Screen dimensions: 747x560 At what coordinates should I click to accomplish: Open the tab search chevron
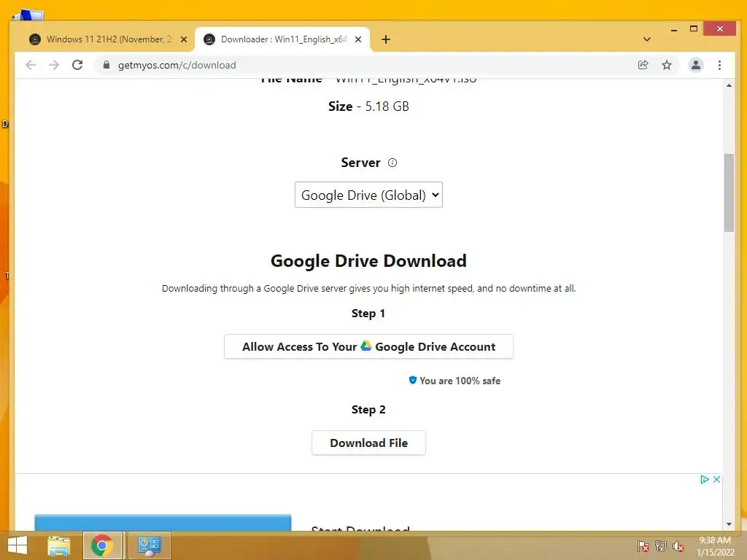point(647,39)
